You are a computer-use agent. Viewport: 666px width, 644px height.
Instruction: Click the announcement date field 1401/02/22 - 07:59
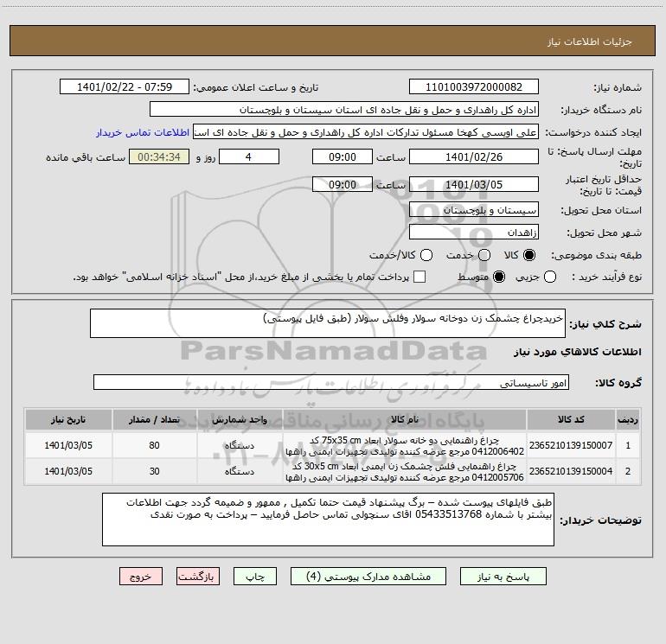pyautogui.click(x=125, y=87)
